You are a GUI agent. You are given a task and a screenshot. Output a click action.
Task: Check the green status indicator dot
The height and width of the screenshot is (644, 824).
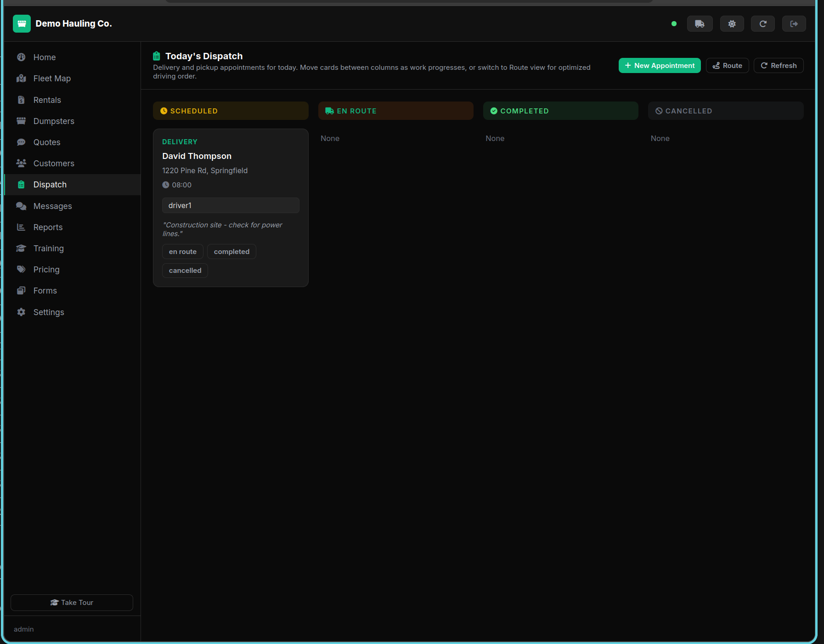click(x=674, y=23)
